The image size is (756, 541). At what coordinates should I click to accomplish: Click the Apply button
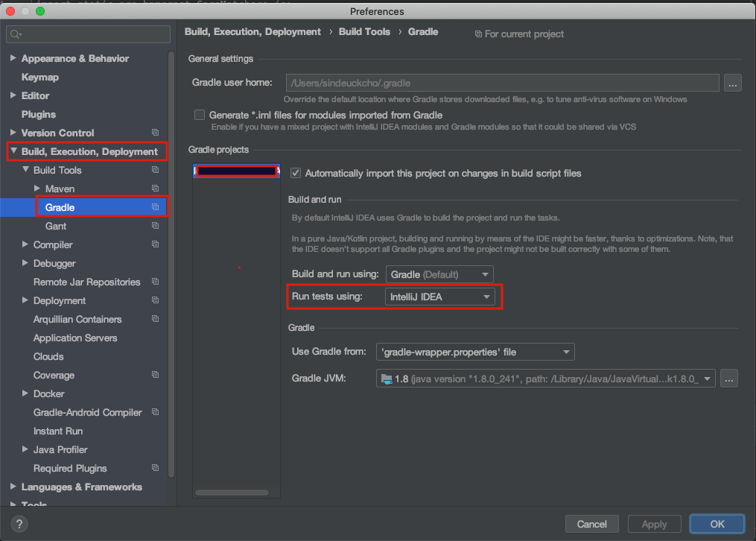tap(654, 524)
